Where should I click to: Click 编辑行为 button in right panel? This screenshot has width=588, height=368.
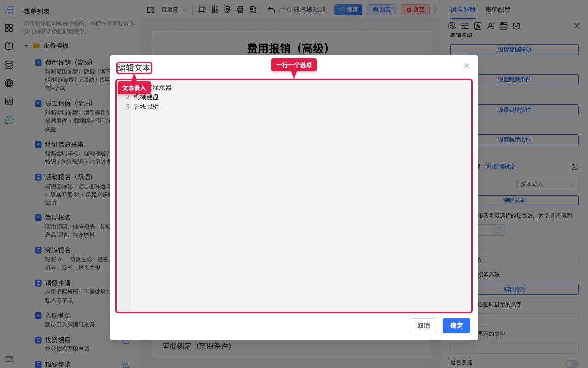[514, 289]
